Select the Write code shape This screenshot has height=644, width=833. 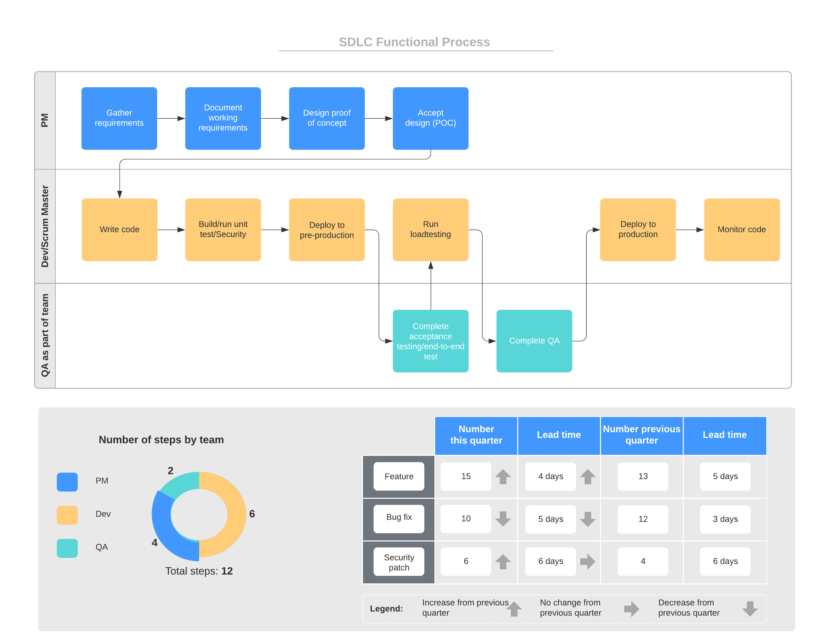(x=119, y=229)
